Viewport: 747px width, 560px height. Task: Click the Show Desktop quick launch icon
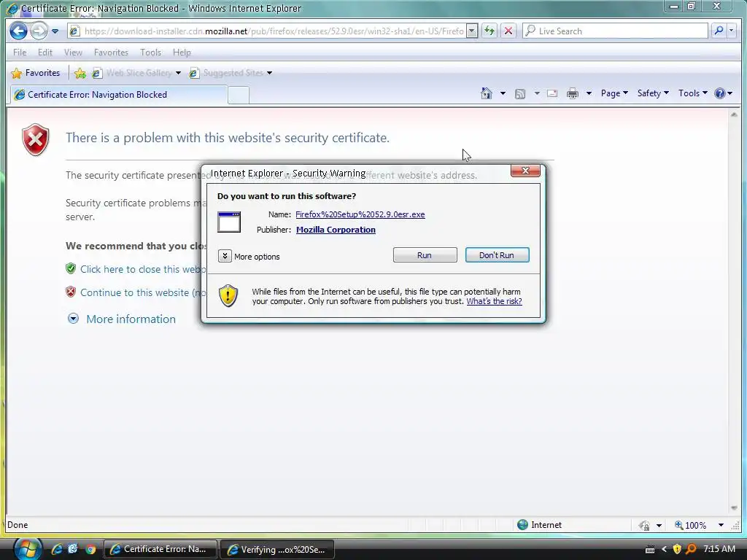73,549
